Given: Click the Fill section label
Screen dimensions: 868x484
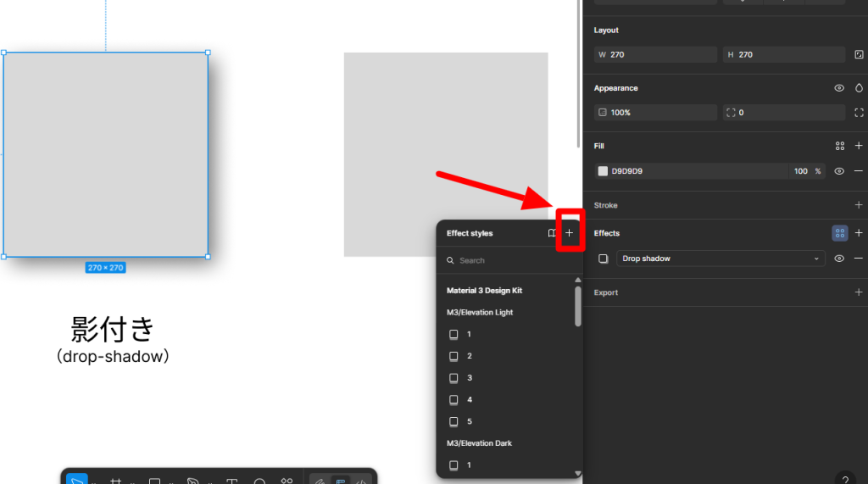Looking at the screenshot, I should [599, 146].
